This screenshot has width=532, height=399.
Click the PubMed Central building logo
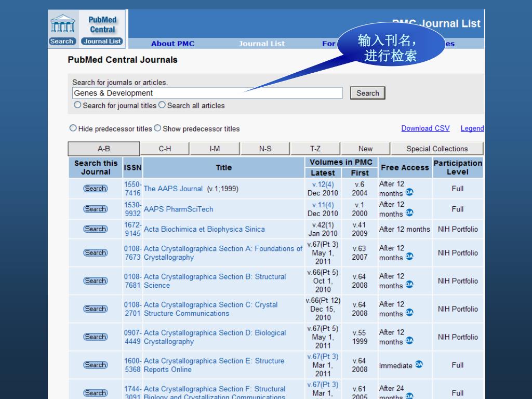63,23
